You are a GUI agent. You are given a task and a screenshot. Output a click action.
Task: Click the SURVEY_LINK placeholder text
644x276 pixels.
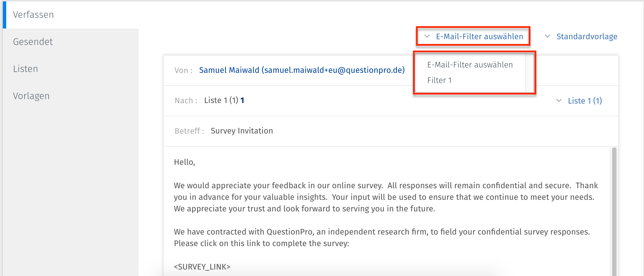(202, 266)
